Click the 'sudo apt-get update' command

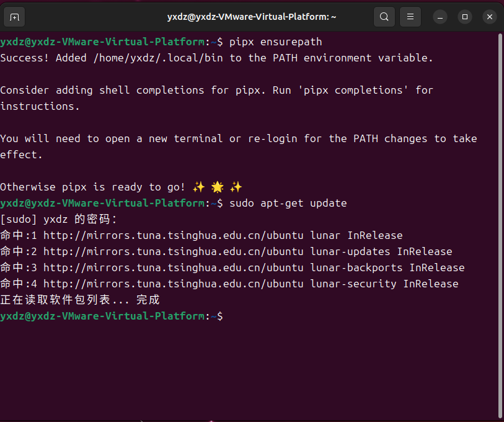click(x=288, y=203)
